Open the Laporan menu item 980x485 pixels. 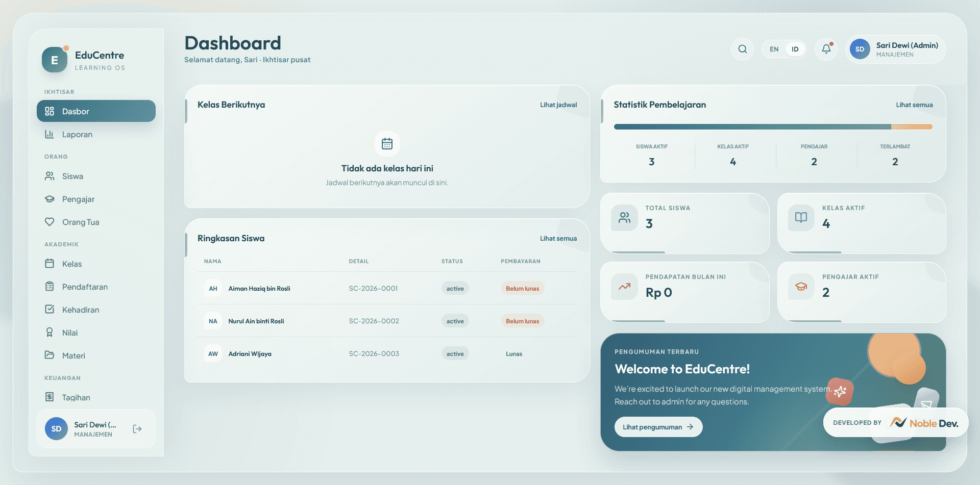[96, 134]
